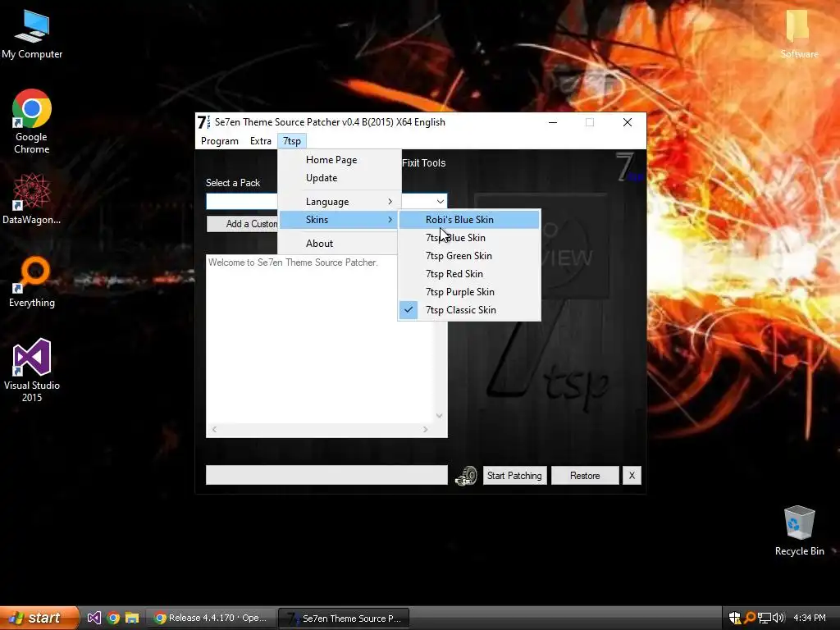Click the progress bar beside the gears
Viewport: 840px width, 630px height.
coord(326,475)
